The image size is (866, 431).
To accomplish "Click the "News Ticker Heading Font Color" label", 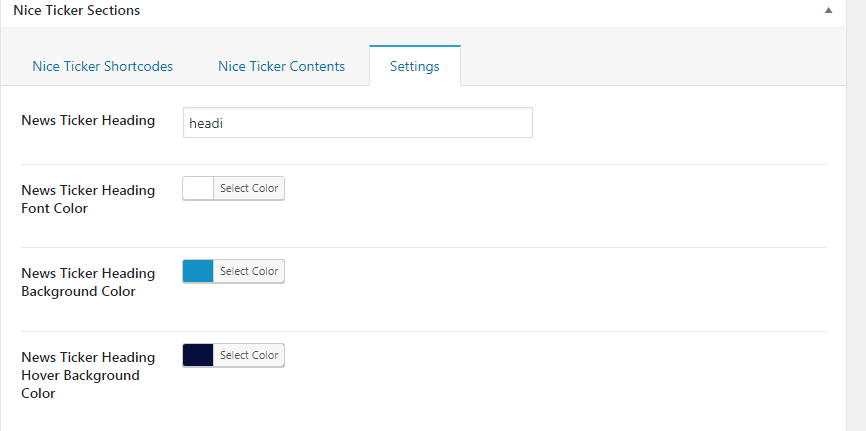I will [x=88, y=199].
